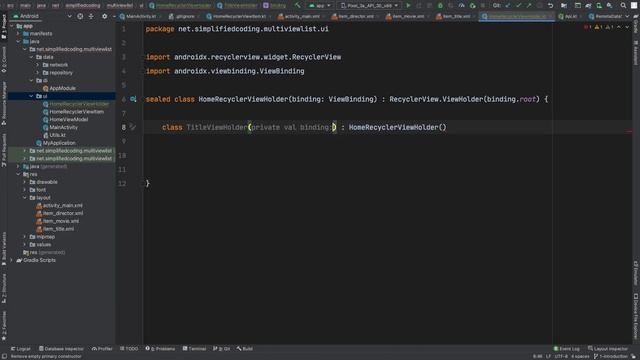Viewport: 640px width, 360px height.
Task: Open the app run configuration dropdown
Action: point(320,5)
